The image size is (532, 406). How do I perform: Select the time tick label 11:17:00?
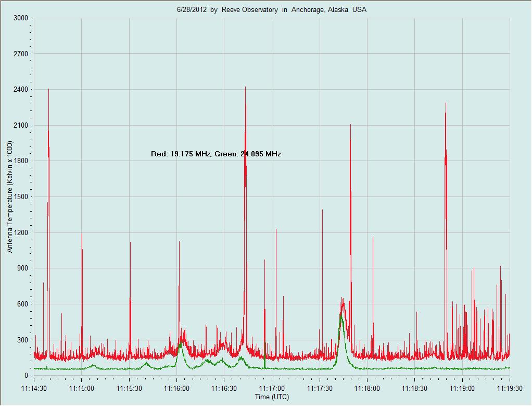[272, 388]
